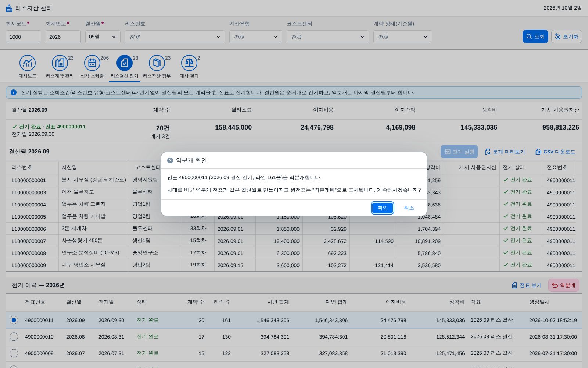Expand the 자산유형 dropdown
Viewport: 588px width, 368px height.
click(x=256, y=37)
